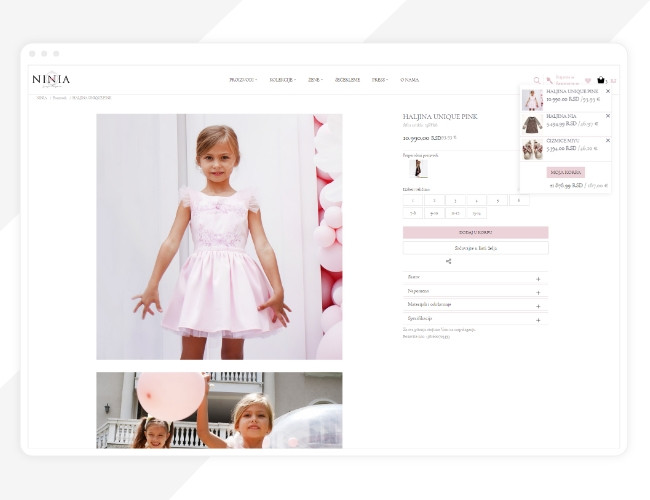Remove HALJINA UNIQUE PINK from cart

[x=608, y=91]
